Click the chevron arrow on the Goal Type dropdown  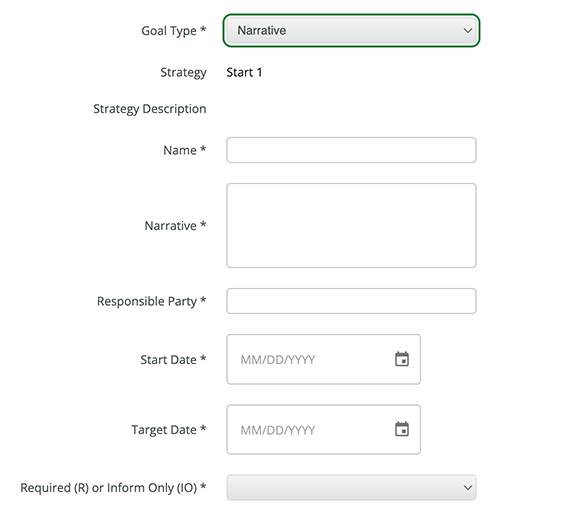click(x=467, y=30)
